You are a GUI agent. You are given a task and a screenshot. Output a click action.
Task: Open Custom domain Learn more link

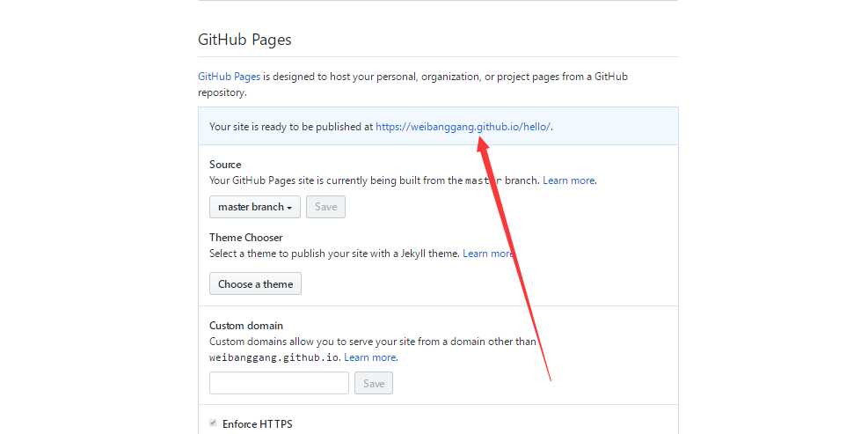(x=369, y=357)
